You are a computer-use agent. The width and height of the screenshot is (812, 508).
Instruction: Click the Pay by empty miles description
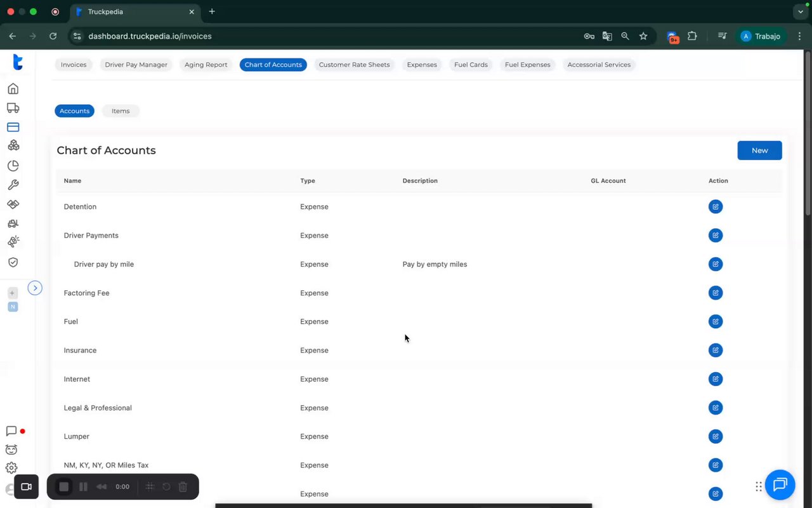coord(435,264)
